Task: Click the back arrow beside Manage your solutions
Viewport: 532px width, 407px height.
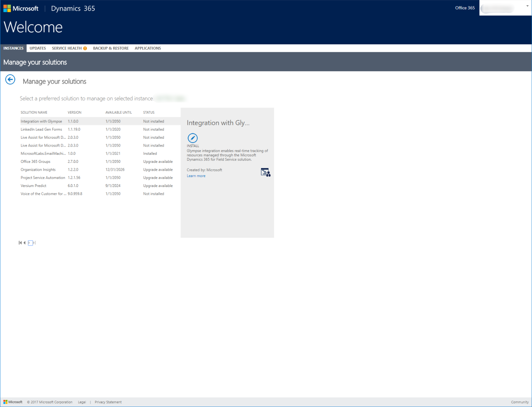Action: [10, 79]
